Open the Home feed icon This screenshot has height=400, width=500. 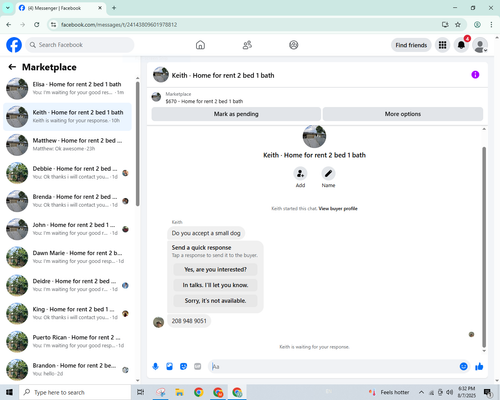pos(200,45)
